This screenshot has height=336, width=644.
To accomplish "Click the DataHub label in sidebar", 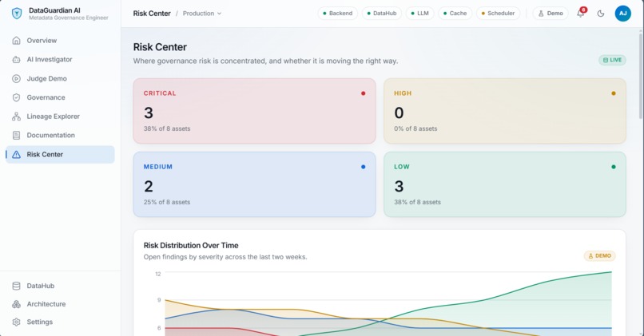I will (41, 286).
